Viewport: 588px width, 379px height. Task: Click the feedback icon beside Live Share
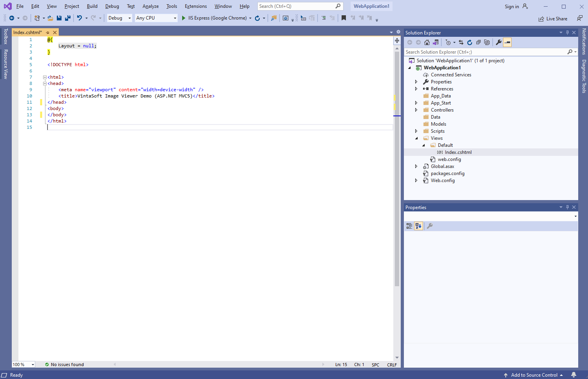pyautogui.click(x=580, y=18)
